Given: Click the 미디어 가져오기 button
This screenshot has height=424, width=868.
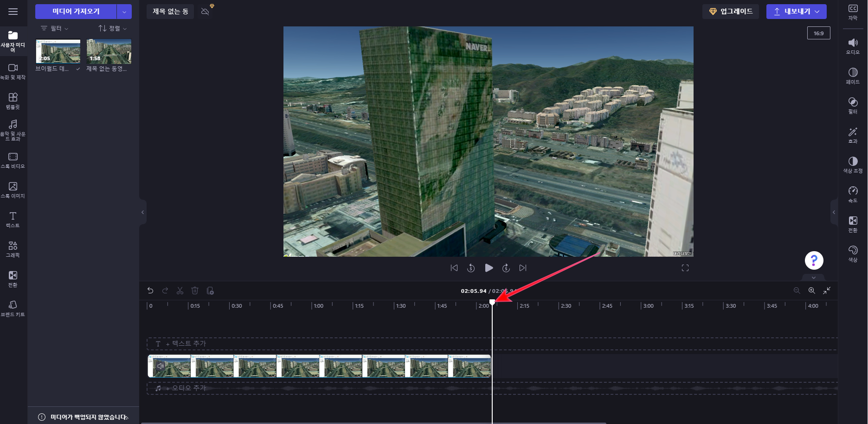Looking at the screenshot, I should coord(76,12).
